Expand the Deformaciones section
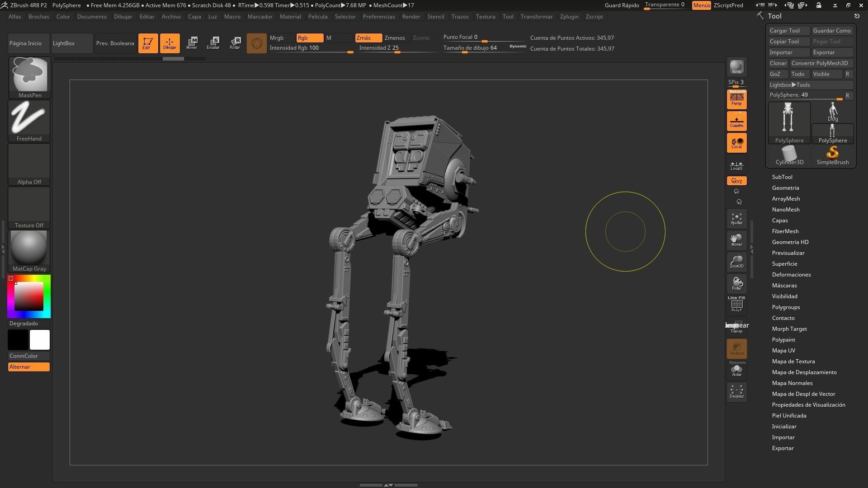 click(791, 275)
